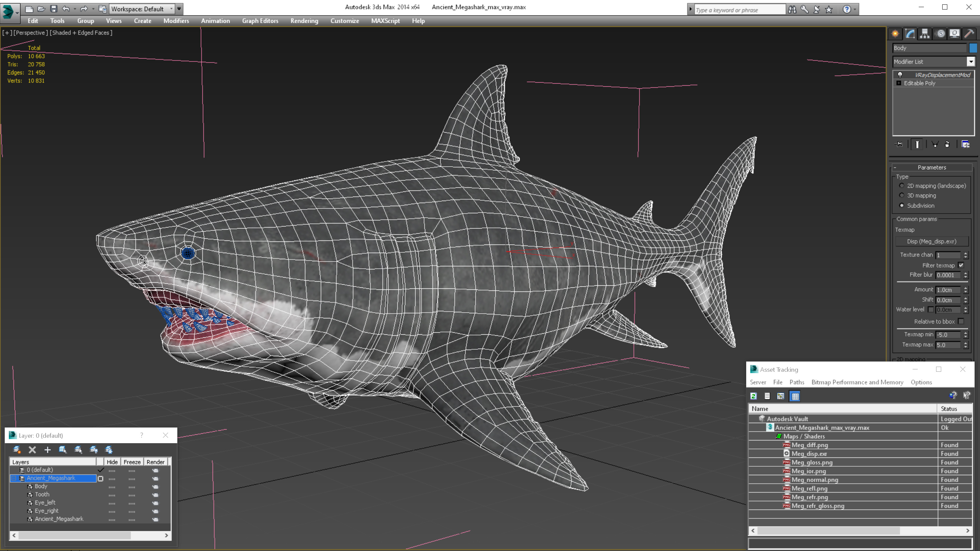Open undo history dropdown arrow
This screenshot has width=980, height=551.
(75, 9)
